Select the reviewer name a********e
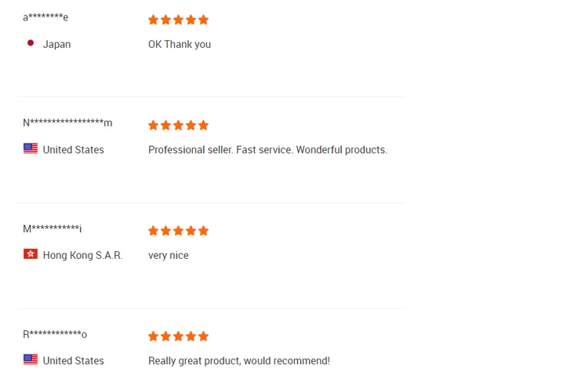 coord(45,17)
